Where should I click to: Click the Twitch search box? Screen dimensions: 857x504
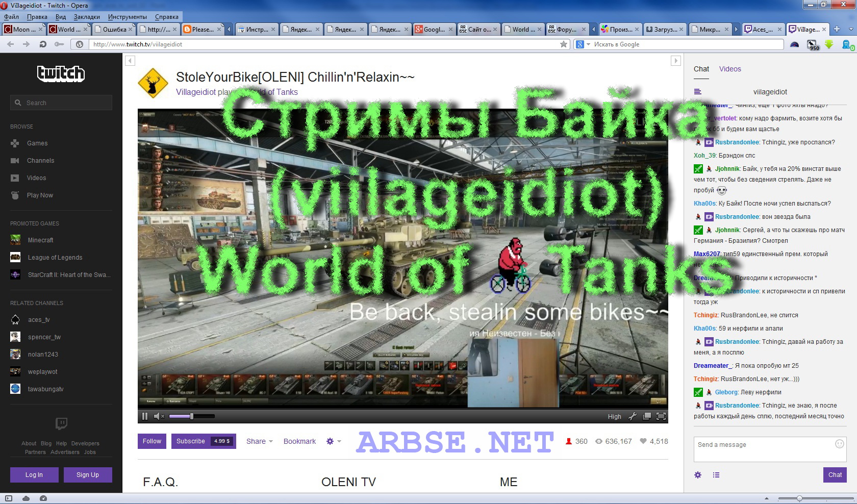point(61,103)
